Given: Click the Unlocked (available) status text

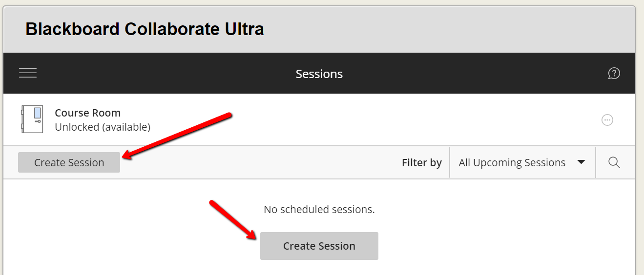Looking at the screenshot, I should tap(103, 127).
